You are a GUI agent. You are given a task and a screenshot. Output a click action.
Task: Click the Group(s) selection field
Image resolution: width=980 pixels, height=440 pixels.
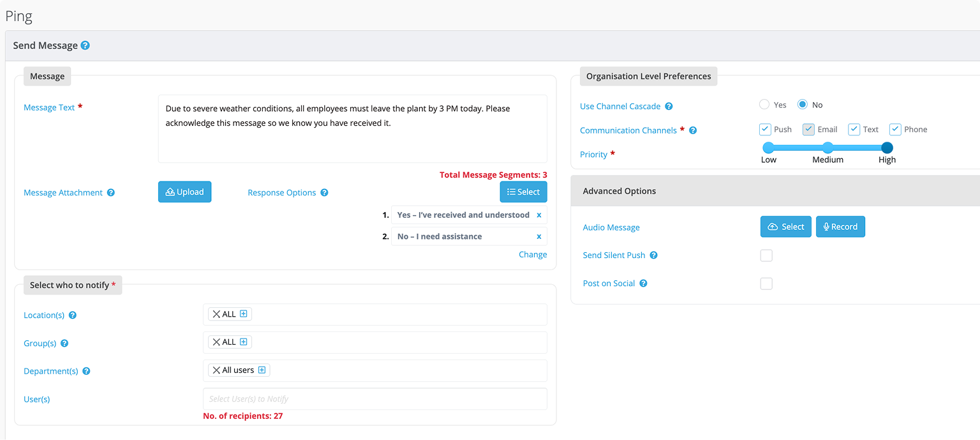(375, 342)
